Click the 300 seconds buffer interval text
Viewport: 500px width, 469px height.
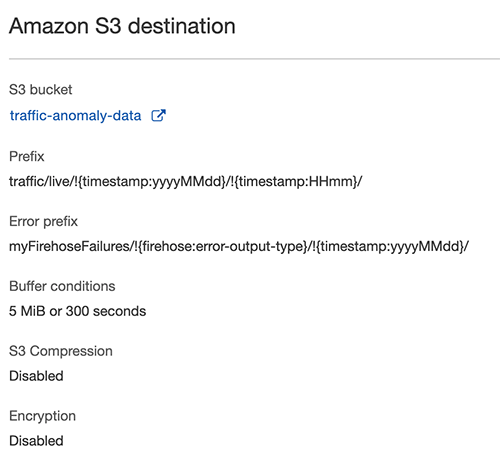click(x=106, y=311)
